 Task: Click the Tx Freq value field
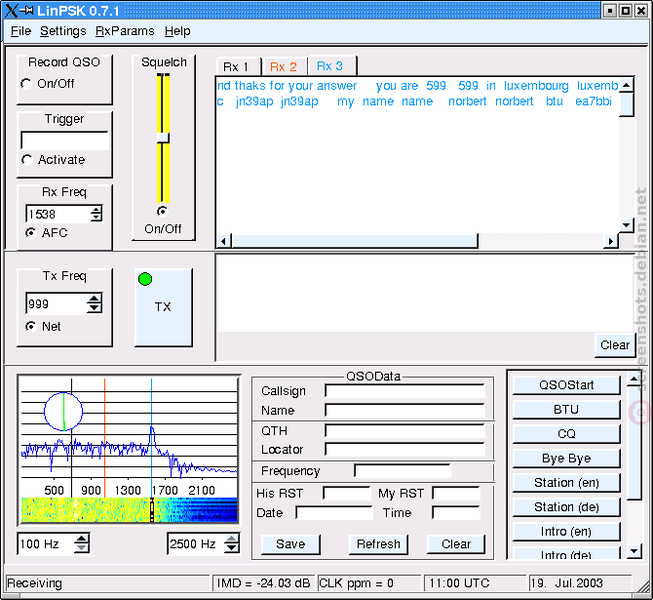56,304
